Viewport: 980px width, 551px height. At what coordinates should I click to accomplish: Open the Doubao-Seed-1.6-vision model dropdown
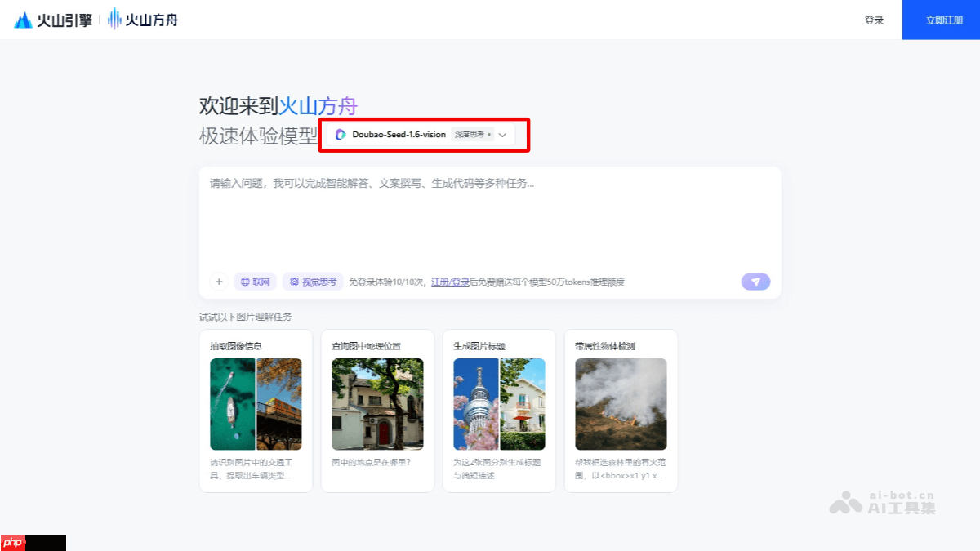pyautogui.click(x=402, y=134)
